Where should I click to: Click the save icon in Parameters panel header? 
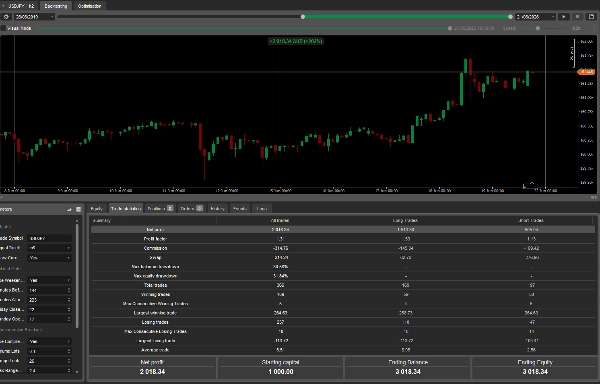click(x=78, y=209)
